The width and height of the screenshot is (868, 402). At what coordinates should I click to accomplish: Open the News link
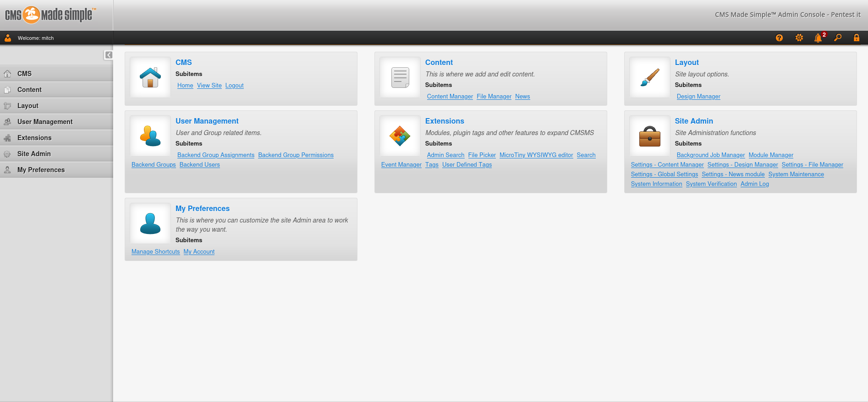tap(522, 97)
